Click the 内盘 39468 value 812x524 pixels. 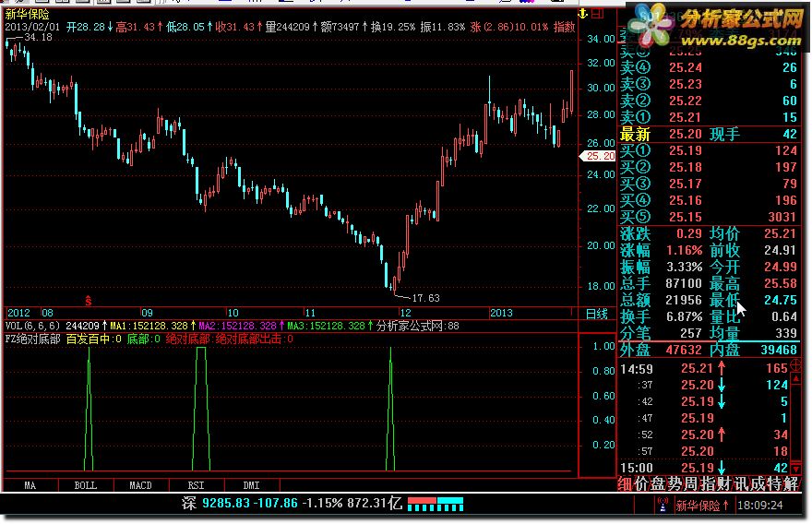[x=780, y=350]
